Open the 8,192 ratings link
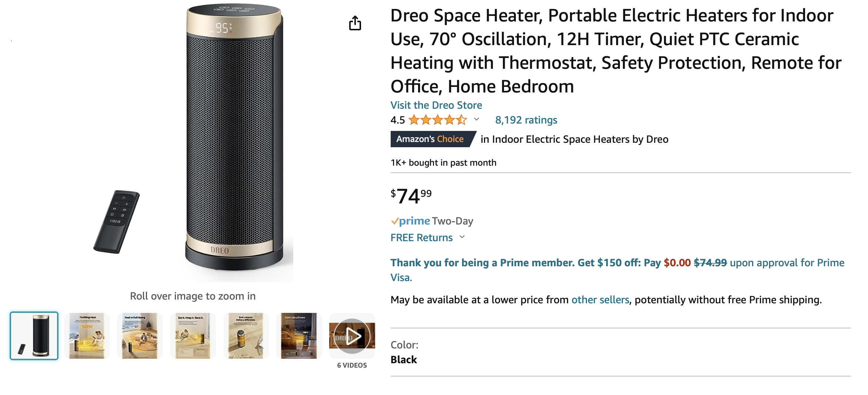The height and width of the screenshot is (395, 868). pos(526,120)
